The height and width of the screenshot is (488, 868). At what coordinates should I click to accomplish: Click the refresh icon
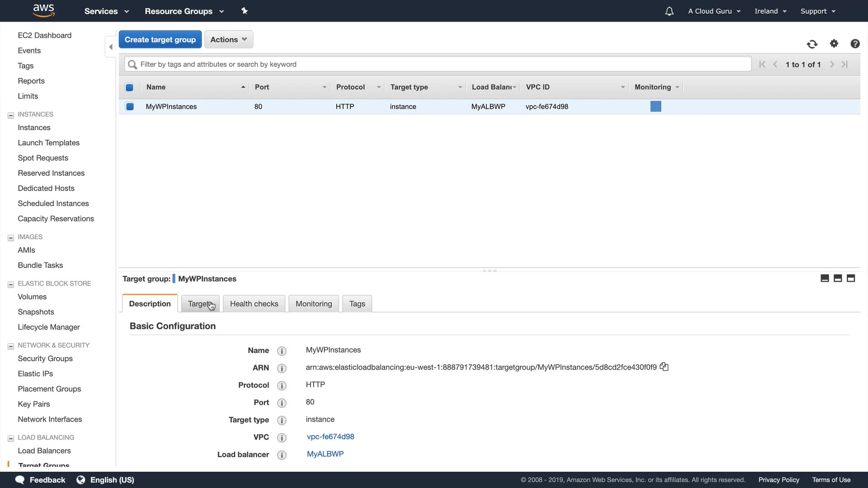pyautogui.click(x=812, y=44)
